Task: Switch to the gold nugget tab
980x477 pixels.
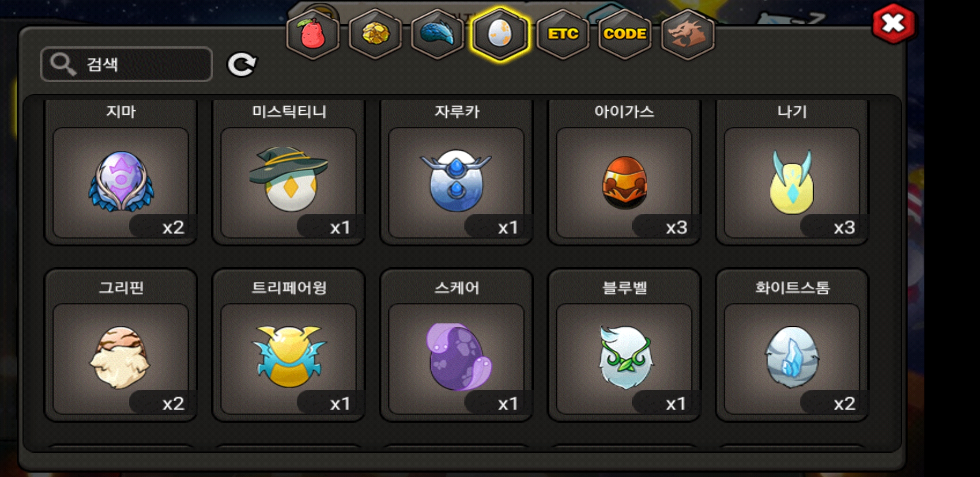Action: click(x=375, y=34)
